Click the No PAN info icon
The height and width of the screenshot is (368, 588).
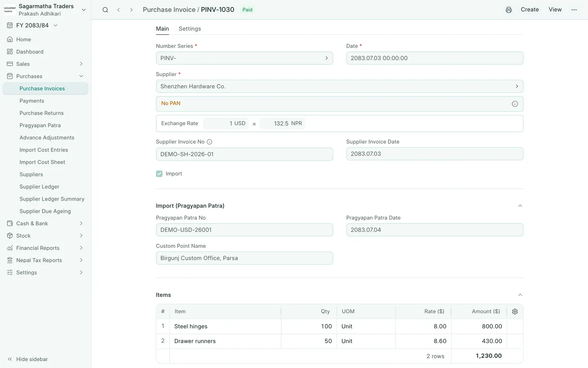pos(515,104)
